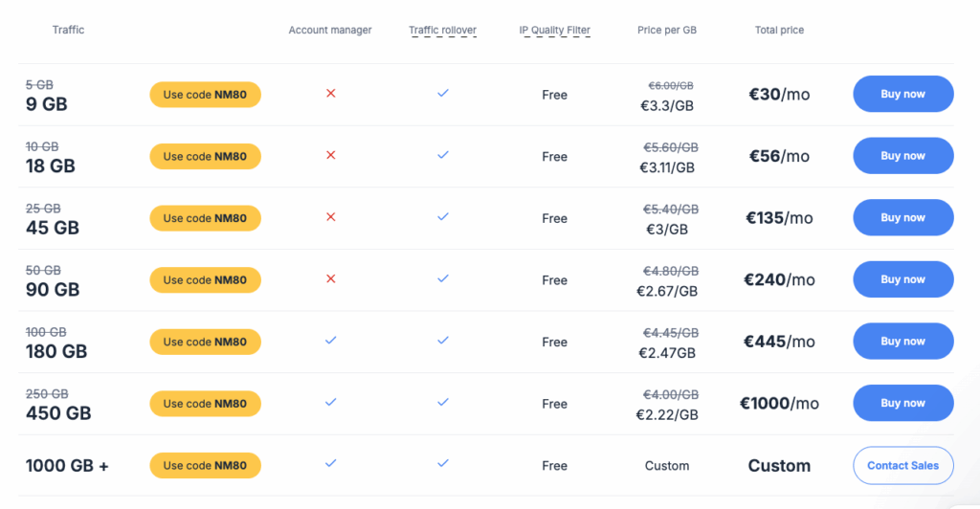Open Contact Sales for custom plan

pos(902,465)
